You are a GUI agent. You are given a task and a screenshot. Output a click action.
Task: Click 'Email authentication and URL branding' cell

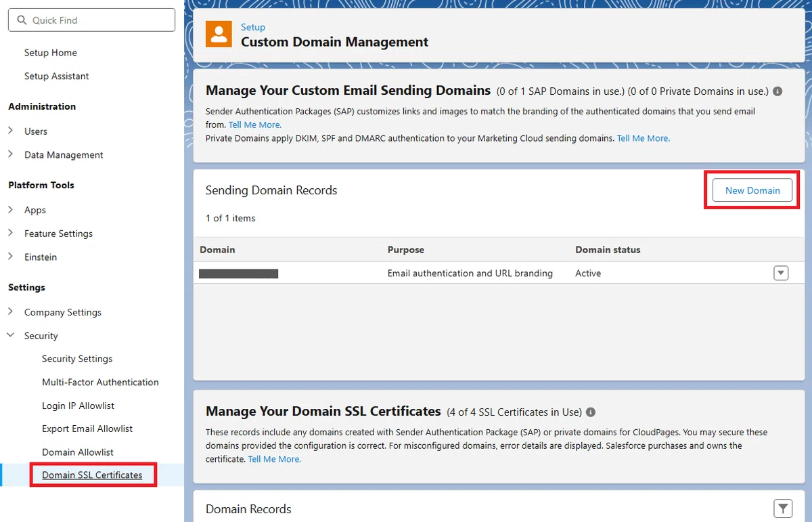pos(470,274)
